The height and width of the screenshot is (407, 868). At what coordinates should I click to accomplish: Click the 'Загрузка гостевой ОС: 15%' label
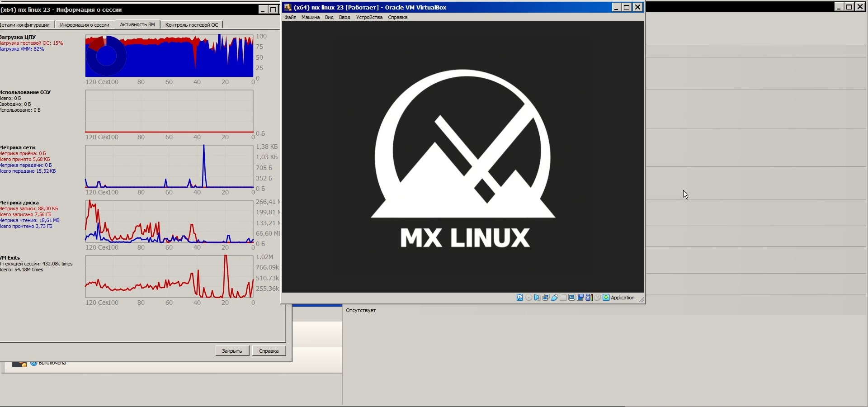(32, 43)
